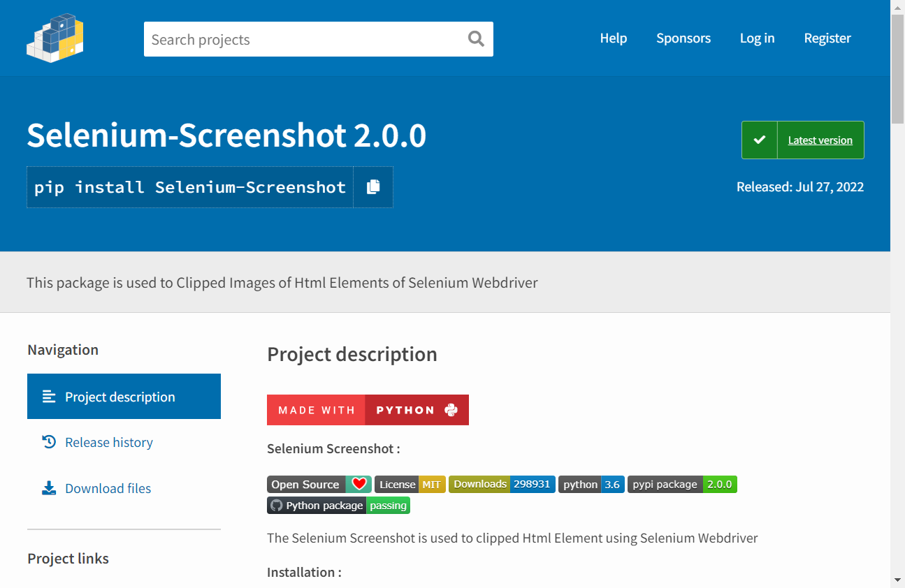Viewport: 905px width, 588px height.
Task: Click the Installation : heading
Action: [304, 572]
